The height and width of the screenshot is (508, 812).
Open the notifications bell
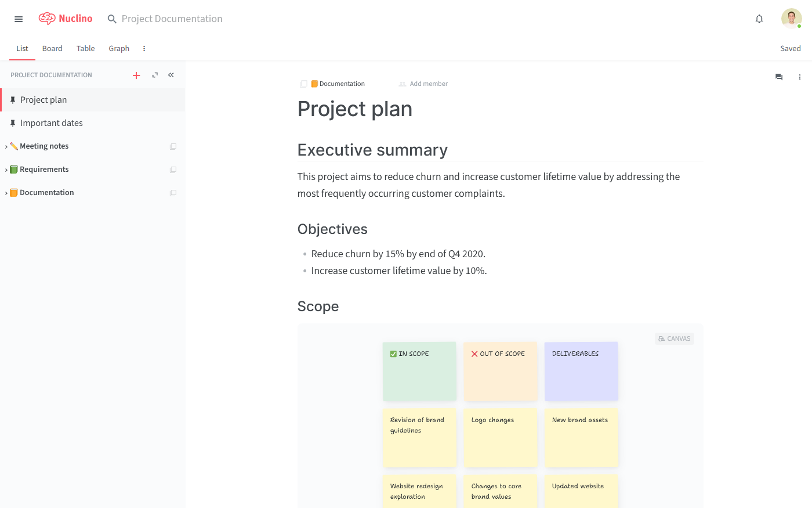pos(759,19)
